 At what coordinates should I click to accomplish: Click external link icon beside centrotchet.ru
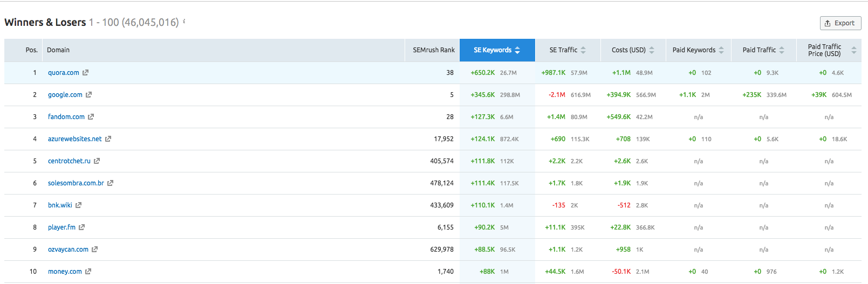(x=97, y=161)
